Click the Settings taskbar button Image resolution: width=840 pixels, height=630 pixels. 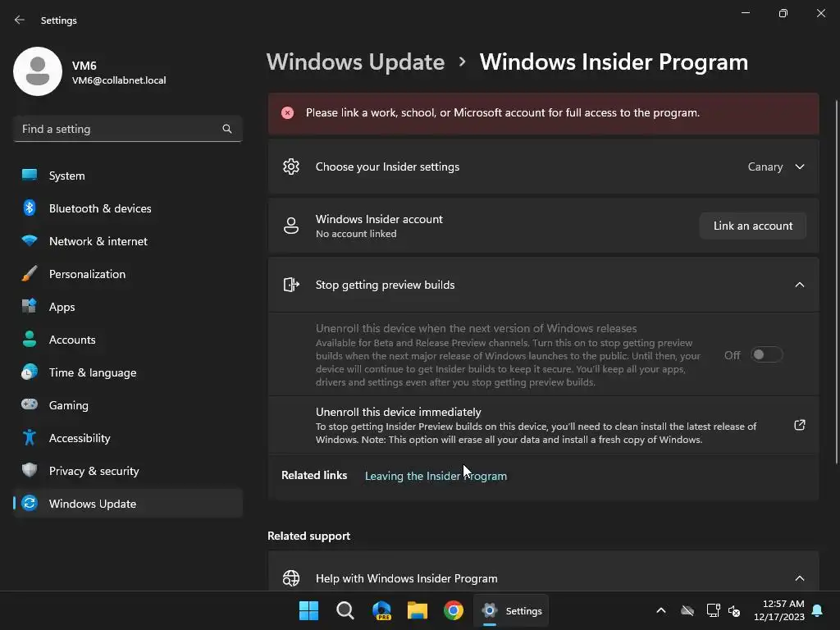[x=511, y=610]
